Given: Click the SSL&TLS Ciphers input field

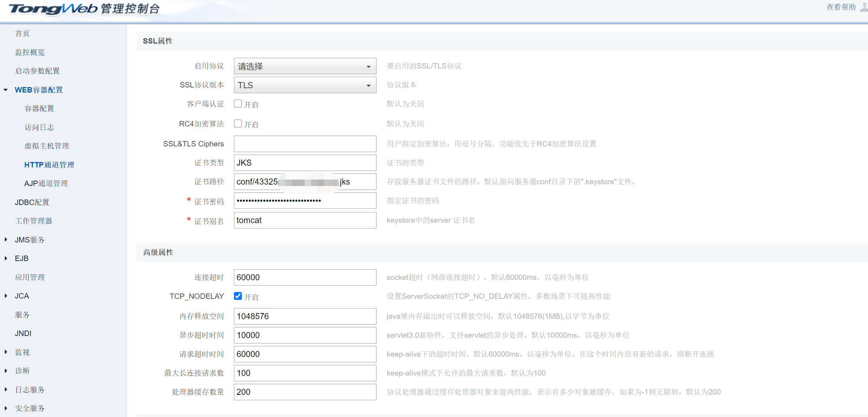Looking at the screenshot, I should (304, 144).
